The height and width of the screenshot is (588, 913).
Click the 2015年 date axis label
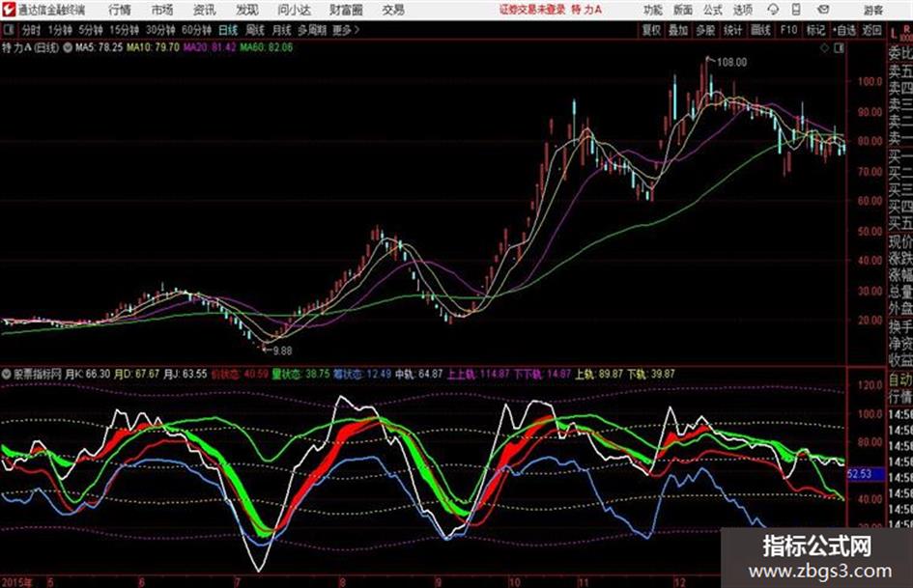17,582
